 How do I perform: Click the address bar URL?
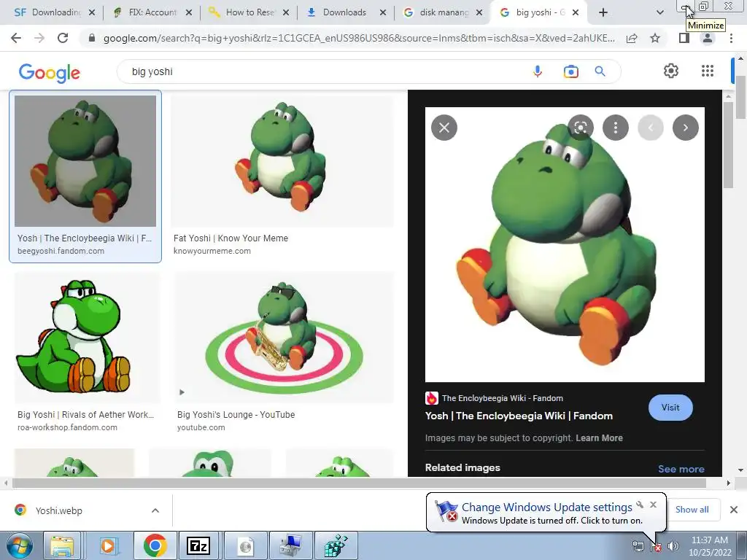(359, 38)
